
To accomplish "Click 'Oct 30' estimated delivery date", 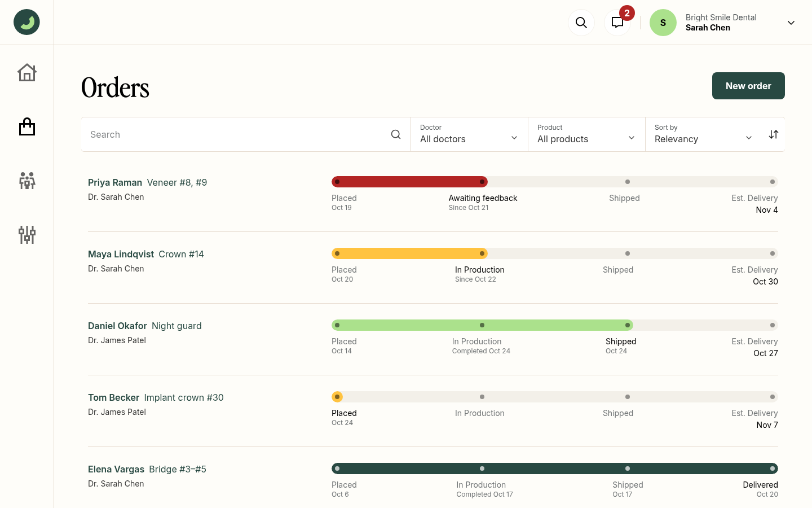I will pyautogui.click(x=765, y=282).
